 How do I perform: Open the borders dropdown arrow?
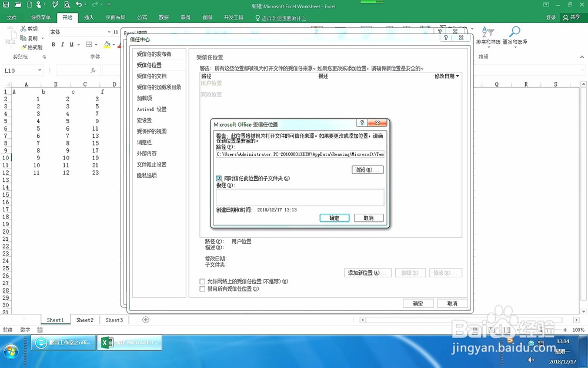96,45
